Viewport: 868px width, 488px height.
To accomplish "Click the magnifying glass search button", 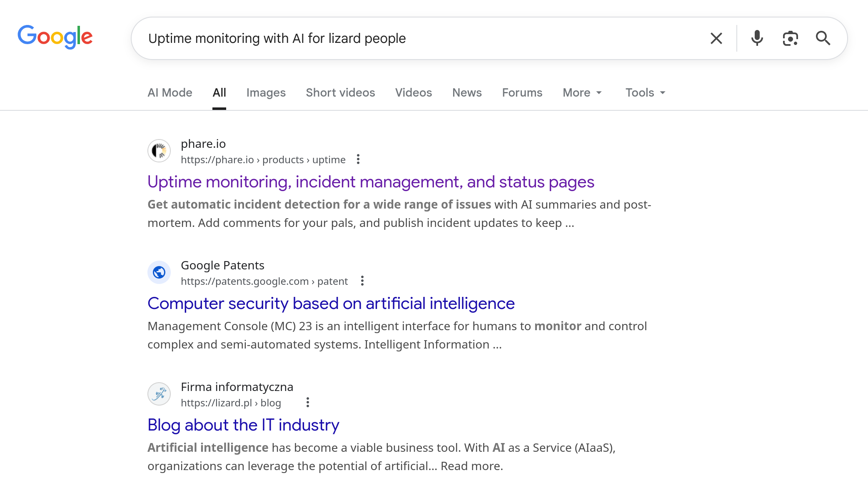I will (x=823, y=38).
